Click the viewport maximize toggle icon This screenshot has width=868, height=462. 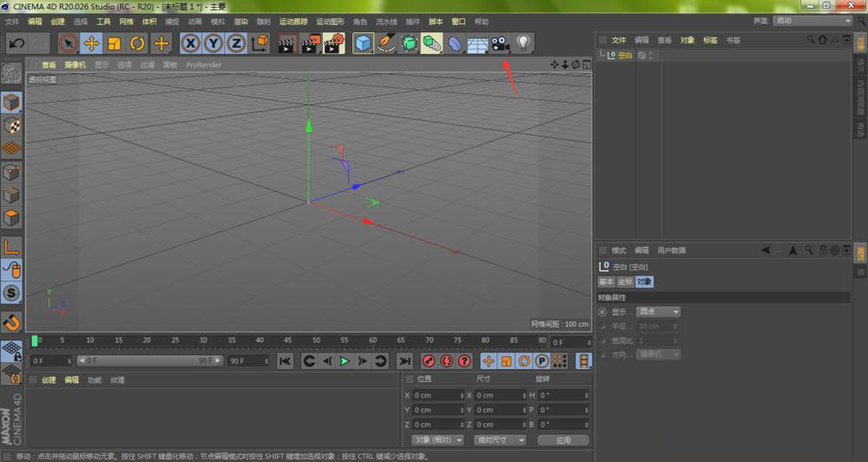point(586,65)
